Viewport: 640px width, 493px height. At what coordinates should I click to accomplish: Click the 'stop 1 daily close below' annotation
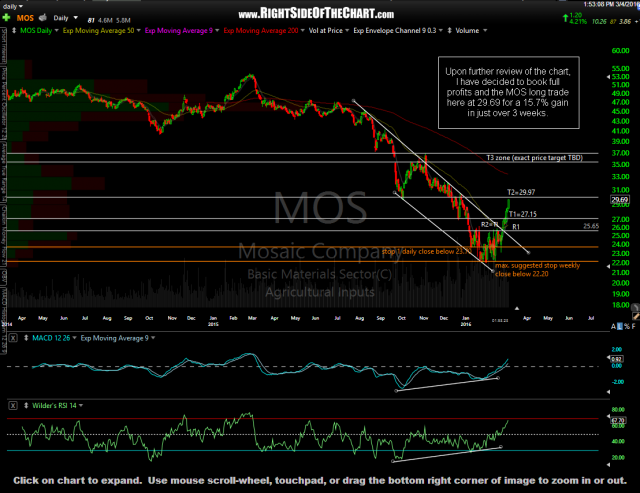tap(427, 251)
